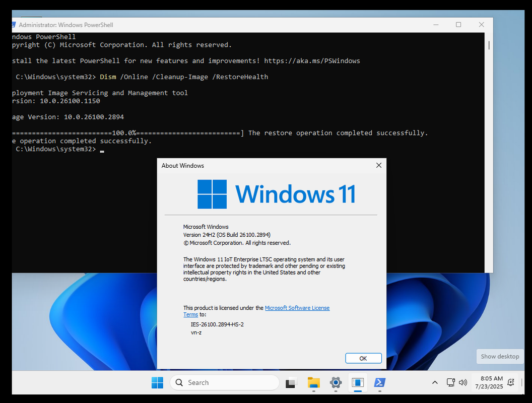
Task: Click OK in About Windows dialog
Action: tap(363, 358)
